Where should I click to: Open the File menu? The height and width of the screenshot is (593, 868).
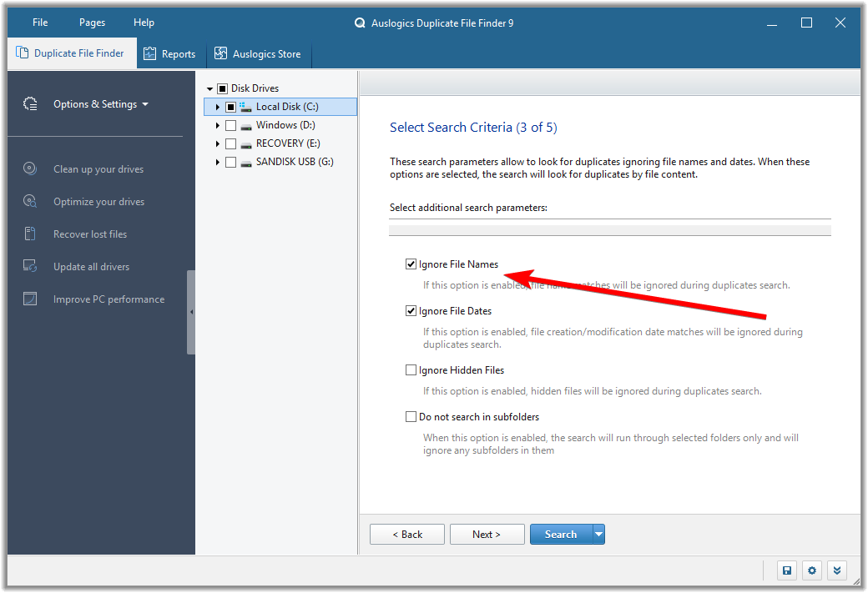pyautogui.click(x=40, y=23)
